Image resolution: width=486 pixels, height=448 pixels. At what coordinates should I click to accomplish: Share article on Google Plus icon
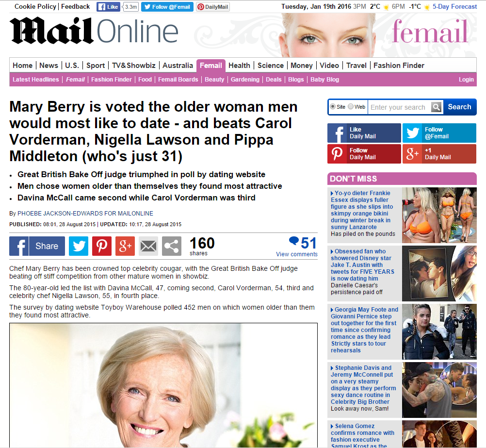(x=125, y=246)
